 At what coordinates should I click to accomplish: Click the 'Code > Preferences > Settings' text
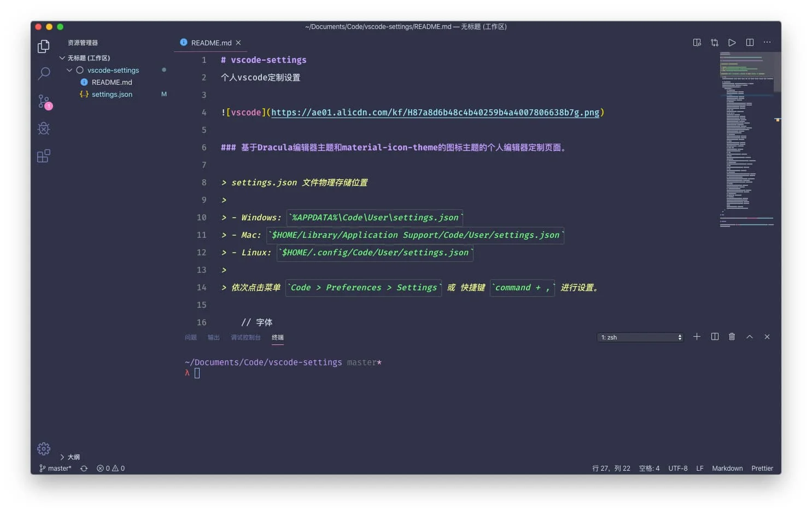click(x=364, y=288)
